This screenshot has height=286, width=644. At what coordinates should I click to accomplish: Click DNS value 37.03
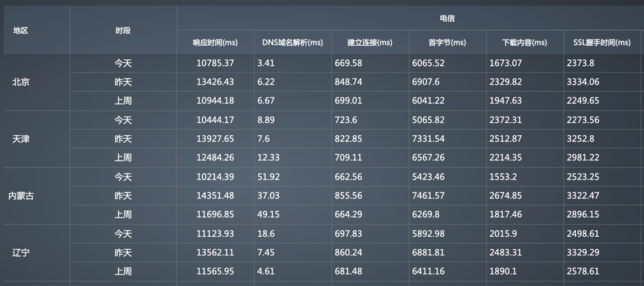[x=269, y=195]
